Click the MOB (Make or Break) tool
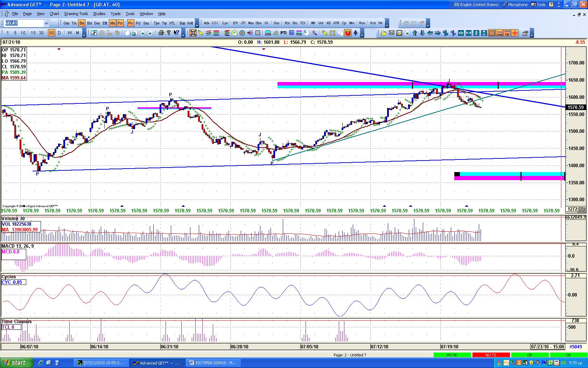Viewport: 588px width, 368px height. tap(299, 33)
